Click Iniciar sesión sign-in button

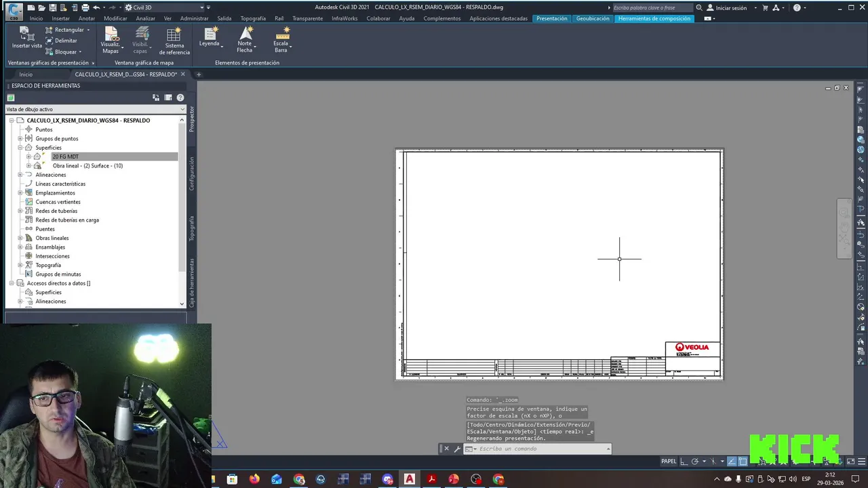tap(727, 7)
